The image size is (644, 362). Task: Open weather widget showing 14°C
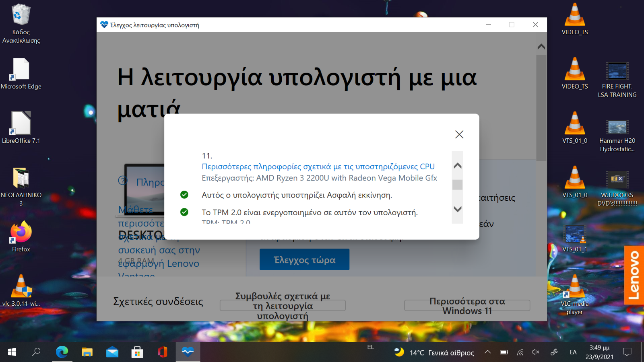click(434, 352)
